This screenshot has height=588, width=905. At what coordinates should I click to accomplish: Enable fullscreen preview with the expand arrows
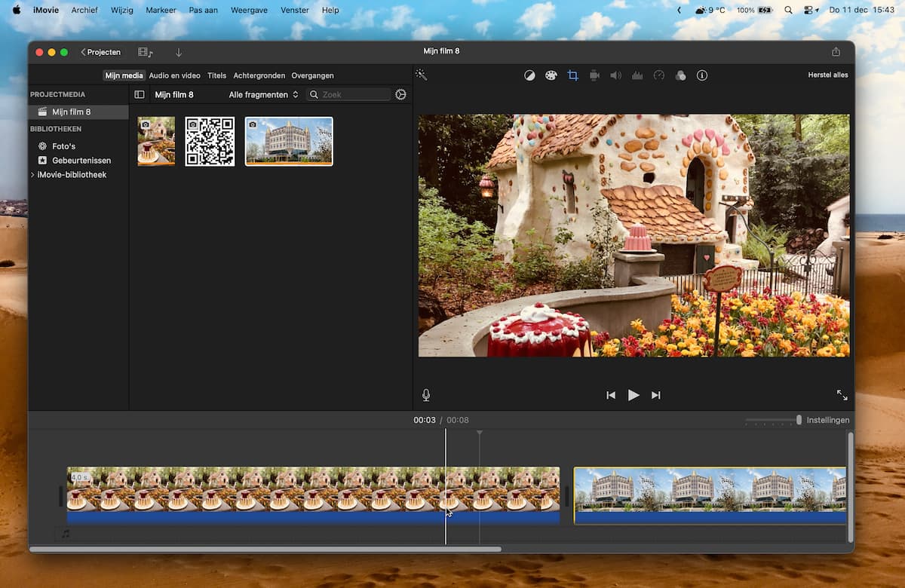tap(842, 394)
